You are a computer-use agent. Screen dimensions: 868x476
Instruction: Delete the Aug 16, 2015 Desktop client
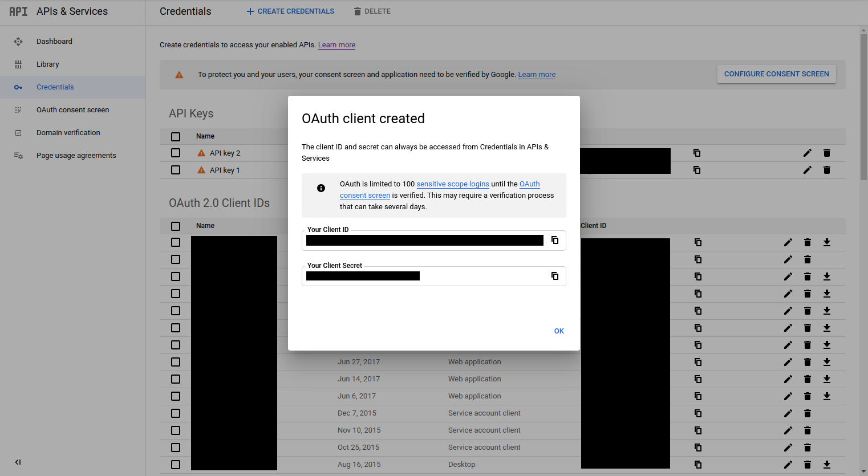[x=807, y=465]
